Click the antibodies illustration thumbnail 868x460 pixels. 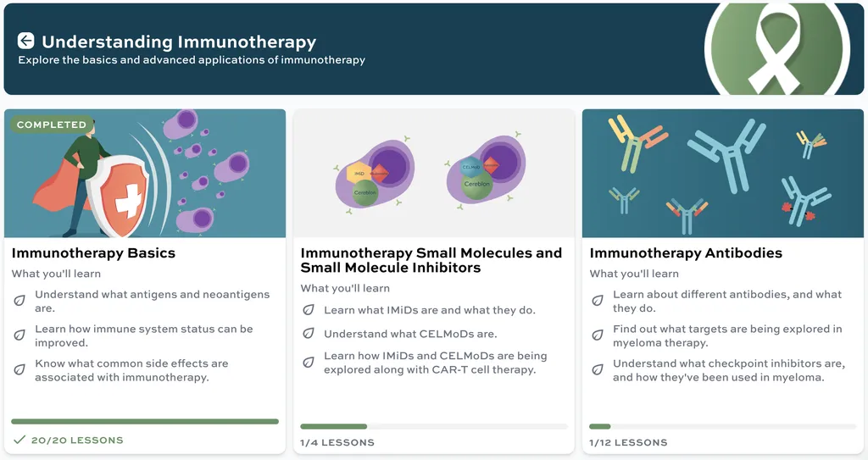coord(723,174)
